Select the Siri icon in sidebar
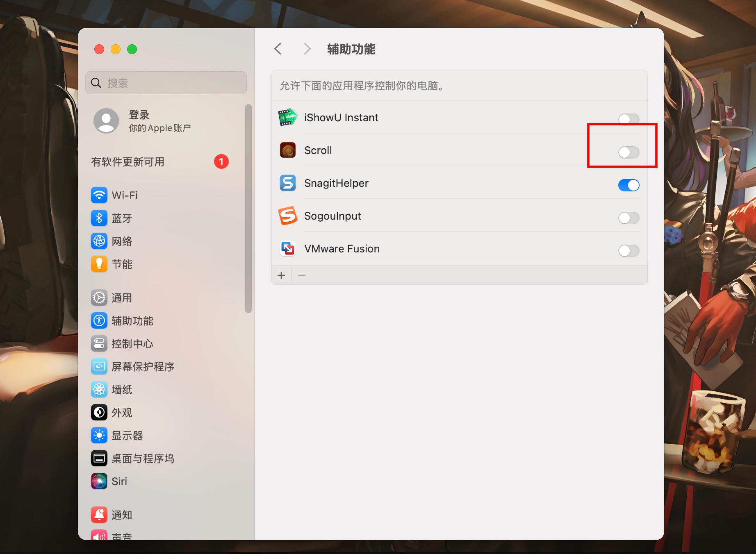Screen dimensions: 756x554 99,481
